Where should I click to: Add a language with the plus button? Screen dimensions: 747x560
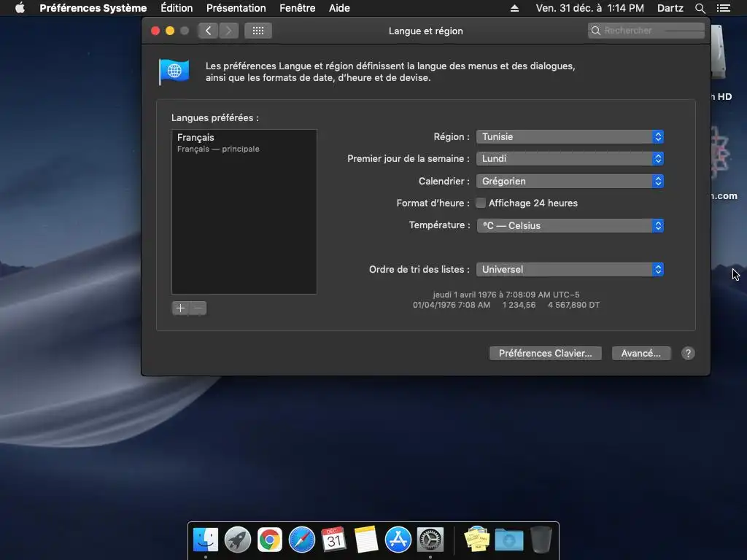pos(181,308)
